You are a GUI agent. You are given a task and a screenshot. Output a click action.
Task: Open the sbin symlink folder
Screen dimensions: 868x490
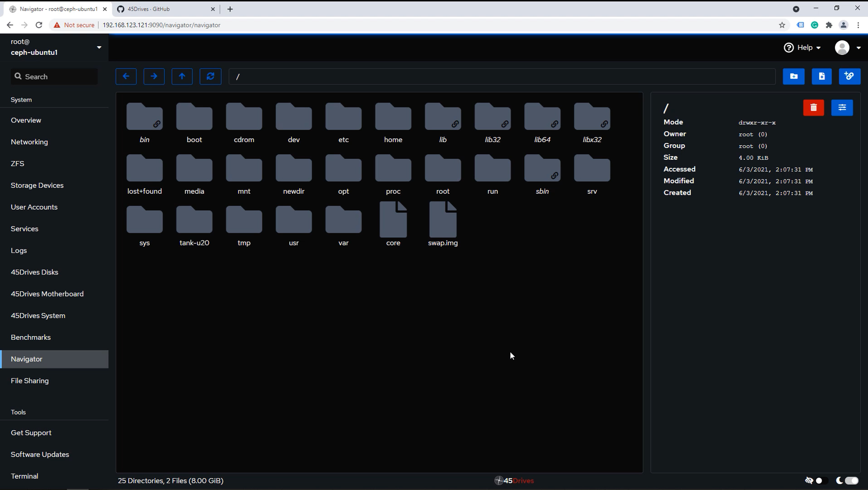[542, 175]
